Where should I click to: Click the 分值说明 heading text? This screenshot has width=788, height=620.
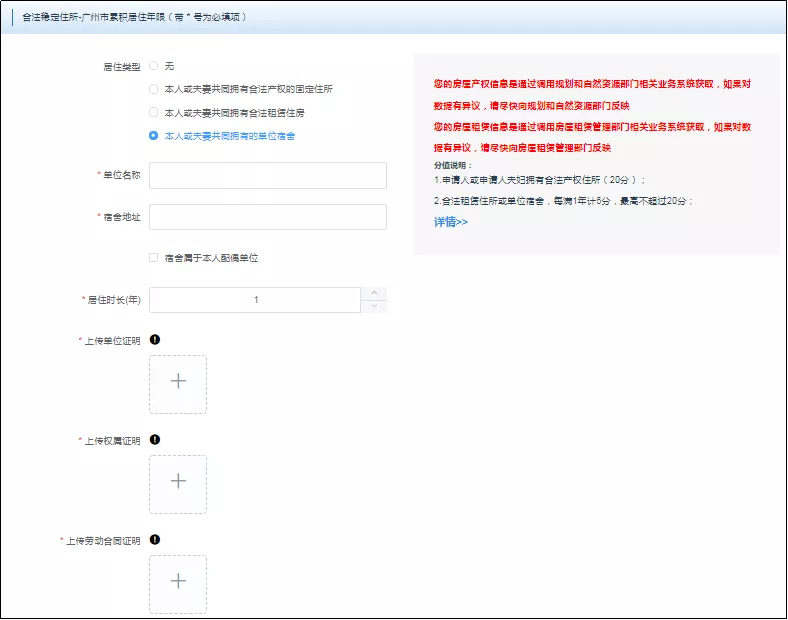(x=453, y=165)
